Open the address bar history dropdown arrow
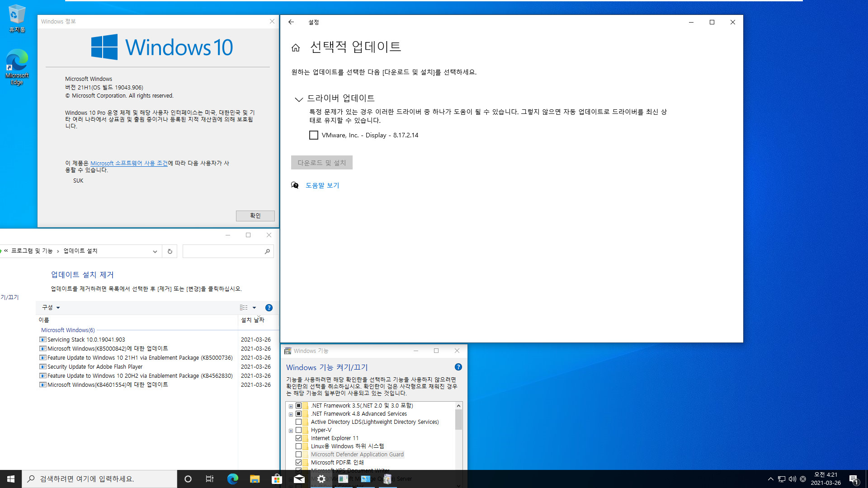This screenshot has height=488, width=868. 155,251
